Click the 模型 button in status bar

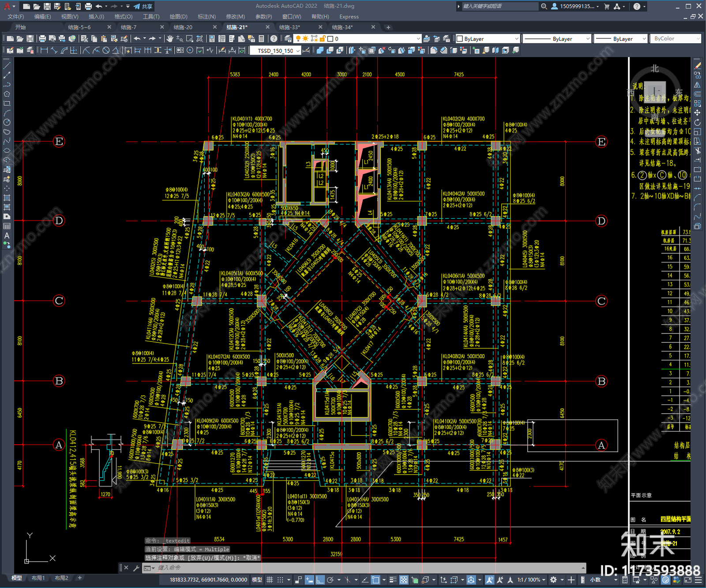[x=257, y=580]
